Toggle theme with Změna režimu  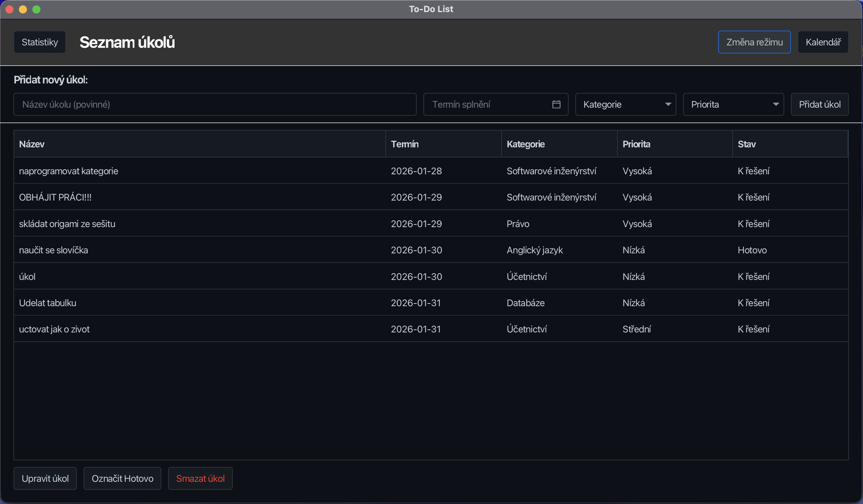click(754, 42)
